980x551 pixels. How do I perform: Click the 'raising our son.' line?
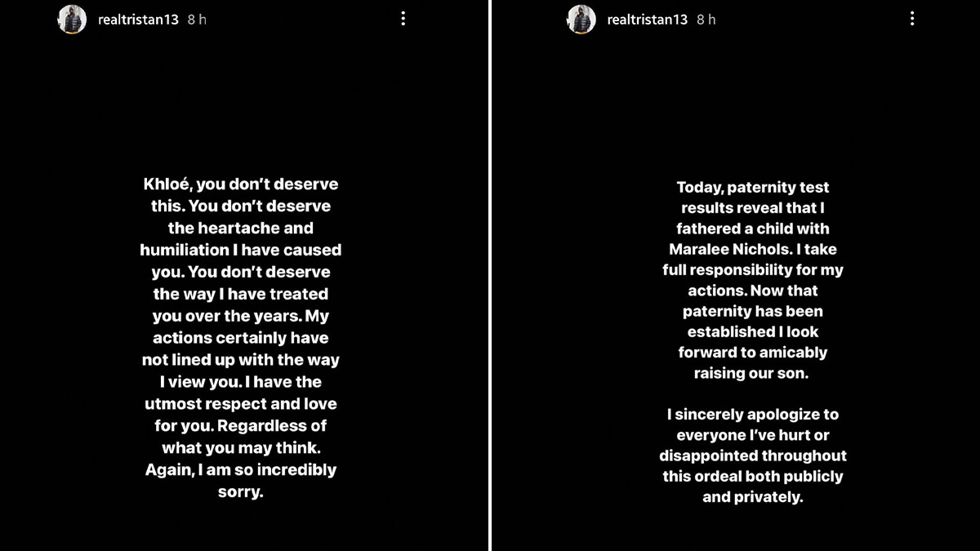[753, 373]
